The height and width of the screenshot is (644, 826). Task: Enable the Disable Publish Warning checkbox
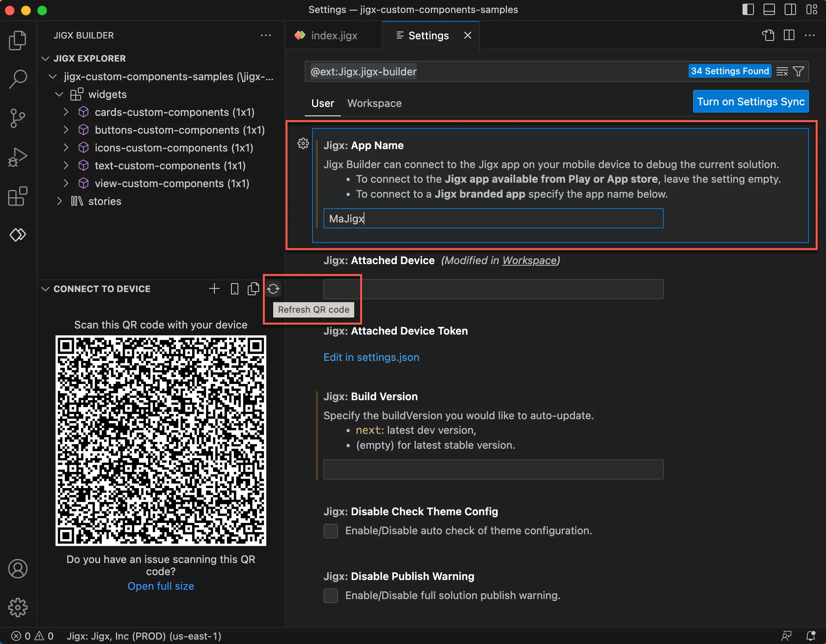point(331,595)
